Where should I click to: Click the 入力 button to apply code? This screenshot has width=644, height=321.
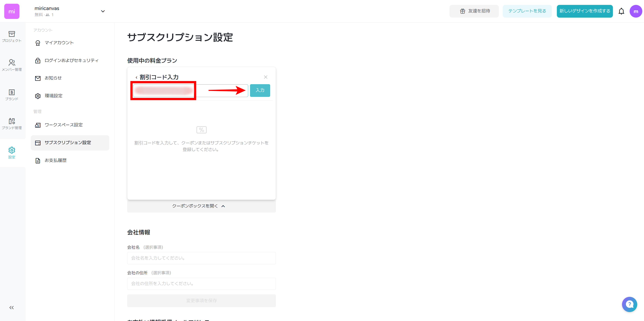[260, 90]
